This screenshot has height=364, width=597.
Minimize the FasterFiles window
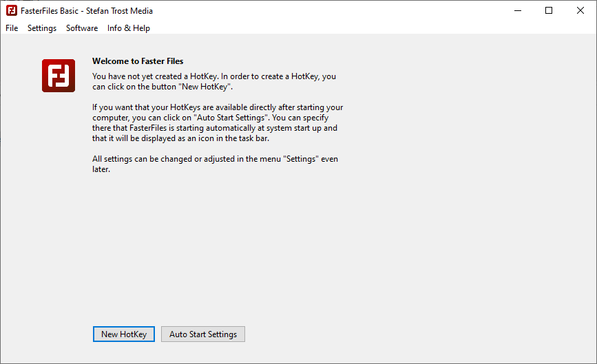pyautogui.click(x=516, y=10)
